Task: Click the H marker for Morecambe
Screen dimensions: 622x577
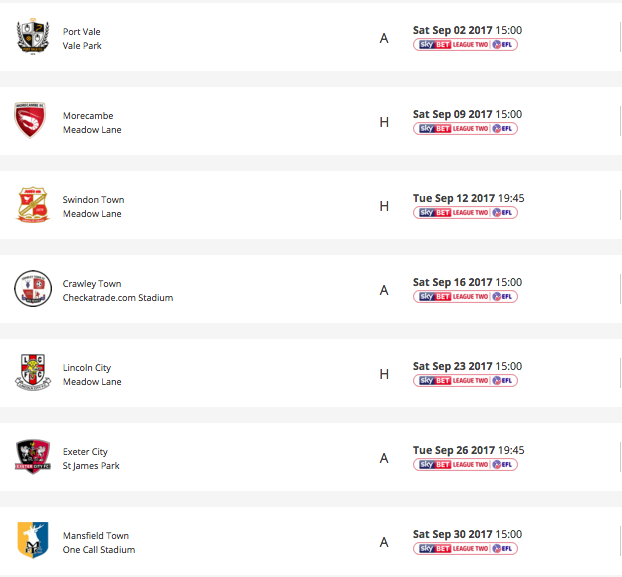Action: [x=384, y=122]
